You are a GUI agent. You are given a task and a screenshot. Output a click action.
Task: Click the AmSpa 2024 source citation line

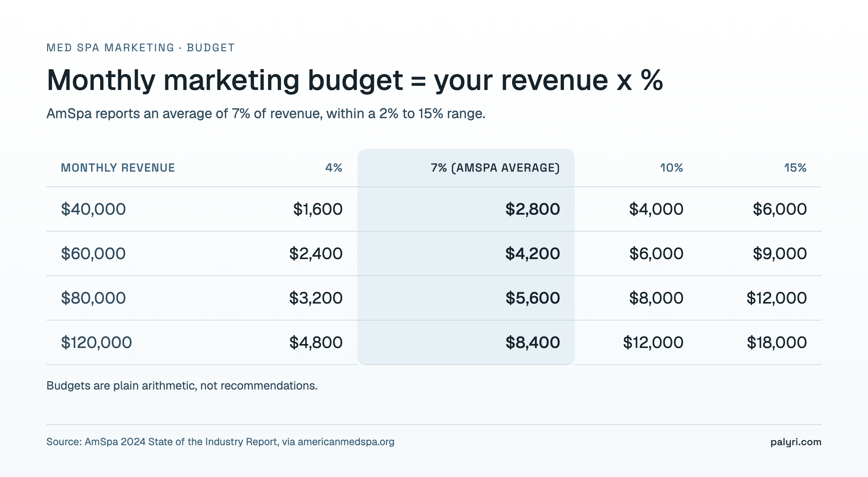[x=220, y=442]
